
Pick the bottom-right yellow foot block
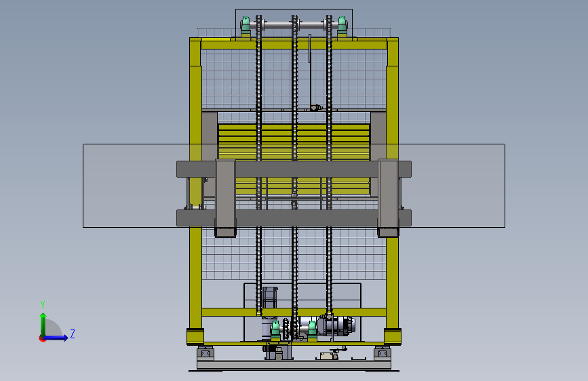coord(393,336)
